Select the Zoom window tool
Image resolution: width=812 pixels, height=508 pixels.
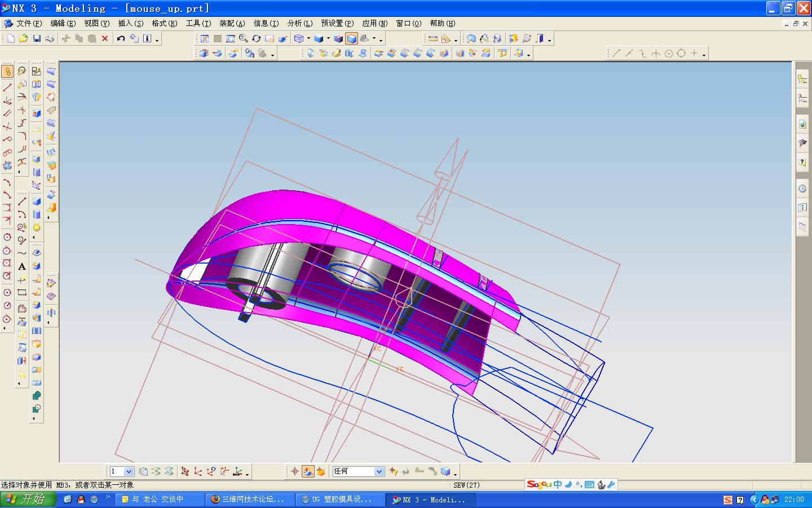coord(230,38)
